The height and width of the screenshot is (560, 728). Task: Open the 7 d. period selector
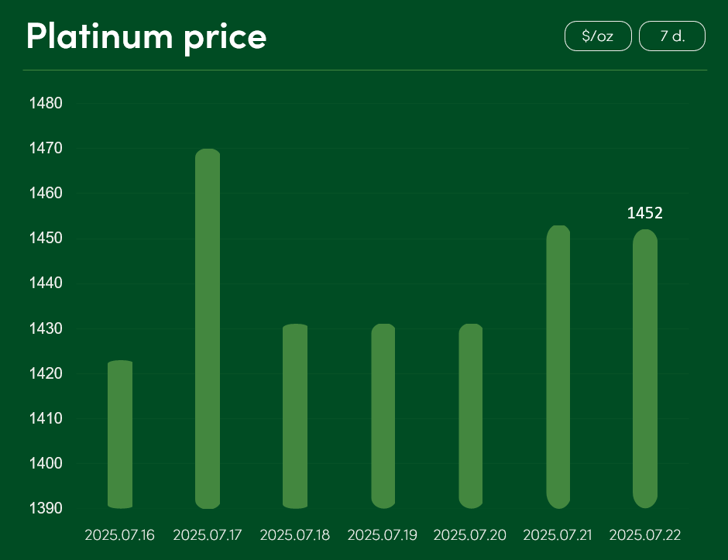[672, 36]
